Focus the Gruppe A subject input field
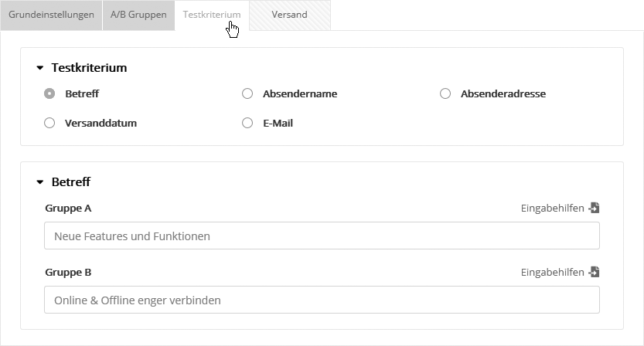The height and width of the screenshot is (346, 644). click(322, 236)
